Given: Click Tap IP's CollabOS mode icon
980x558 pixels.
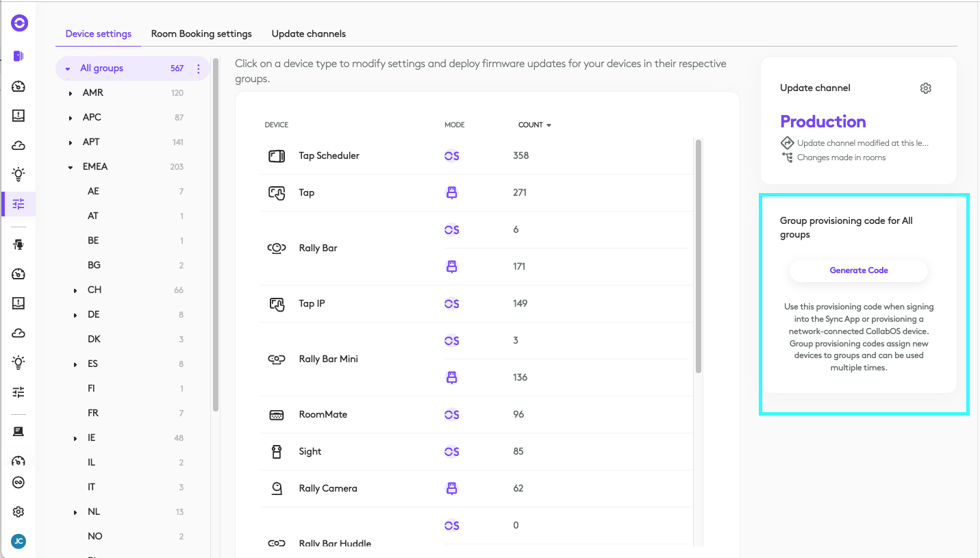Looking at the screenshot, I should [451, 304].
